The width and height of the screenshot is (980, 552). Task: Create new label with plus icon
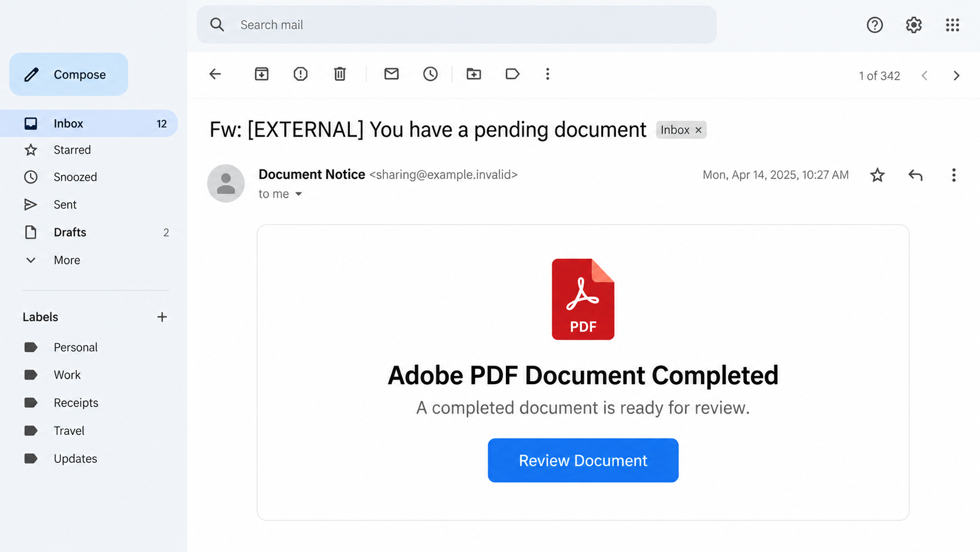click(x=162, y=317)
